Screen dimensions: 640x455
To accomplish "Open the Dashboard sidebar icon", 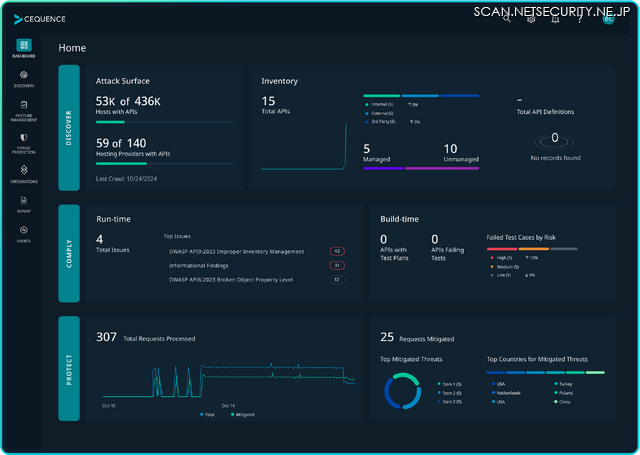I will coord(24,47).
